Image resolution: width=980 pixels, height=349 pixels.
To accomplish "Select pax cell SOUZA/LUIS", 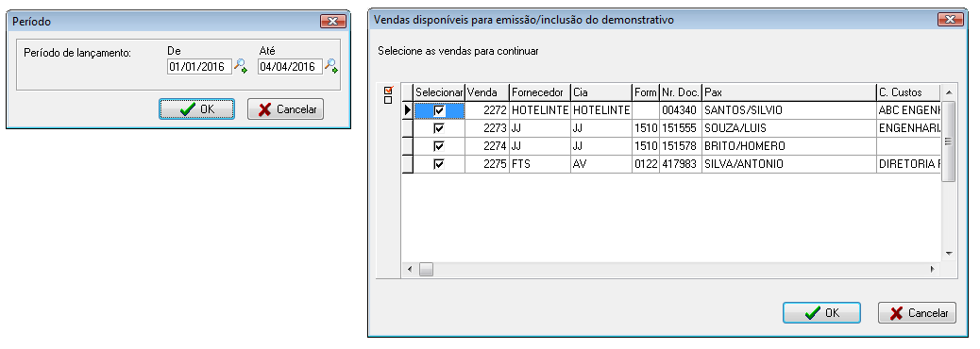I will (788, 128).
